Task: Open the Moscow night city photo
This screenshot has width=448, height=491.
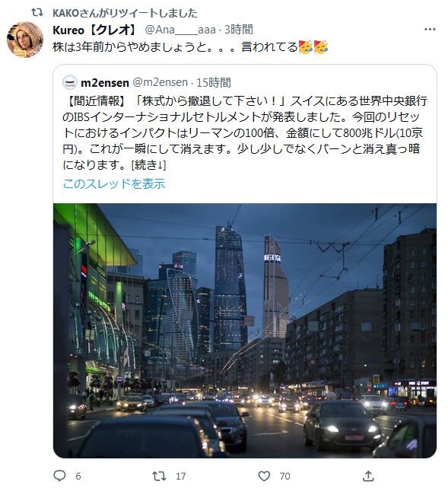Action: [x=245, y=330]
